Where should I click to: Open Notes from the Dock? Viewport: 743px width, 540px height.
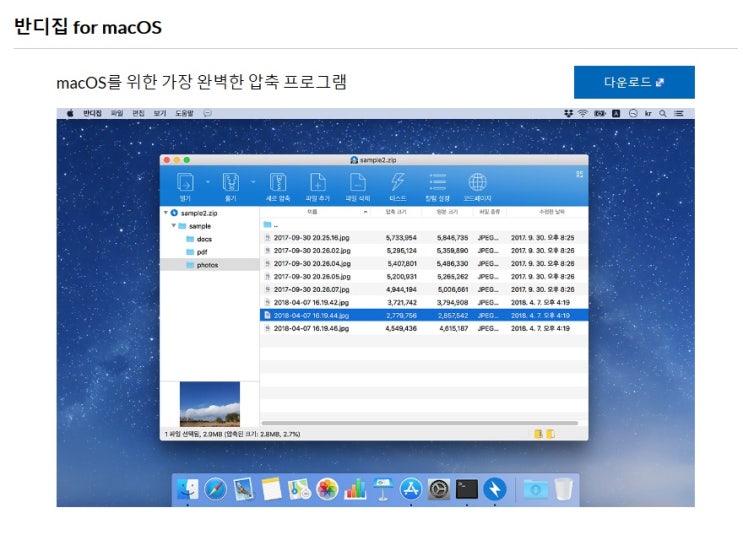pyautogui.click(x=272, y=489)
